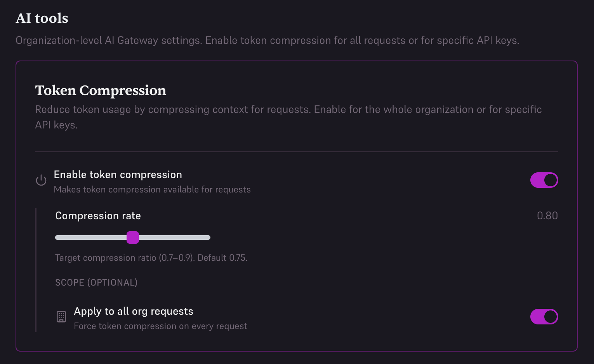The height and width of the screenshot is (364, 594).
Task: Click the icon beside 'Force token compression on every request'
Action: pos(61,317)
